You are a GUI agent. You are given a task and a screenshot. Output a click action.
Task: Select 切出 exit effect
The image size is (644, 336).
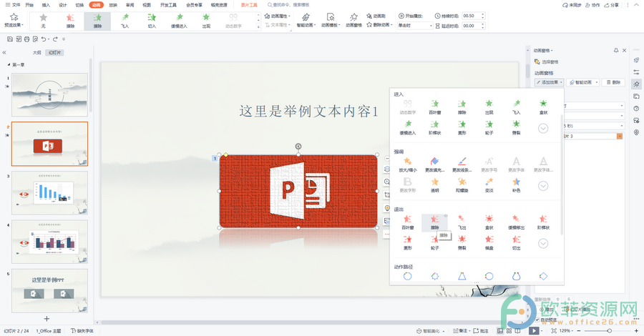(516, 242)
